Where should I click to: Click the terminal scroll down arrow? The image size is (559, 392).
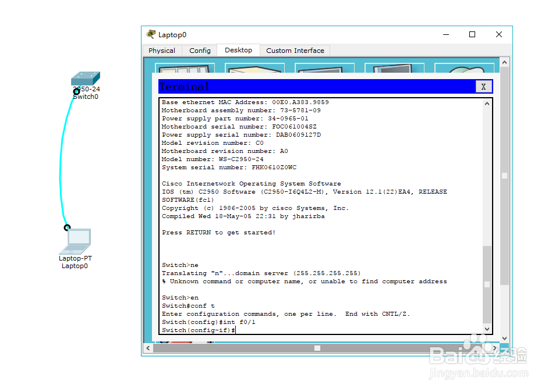point(487,329)
